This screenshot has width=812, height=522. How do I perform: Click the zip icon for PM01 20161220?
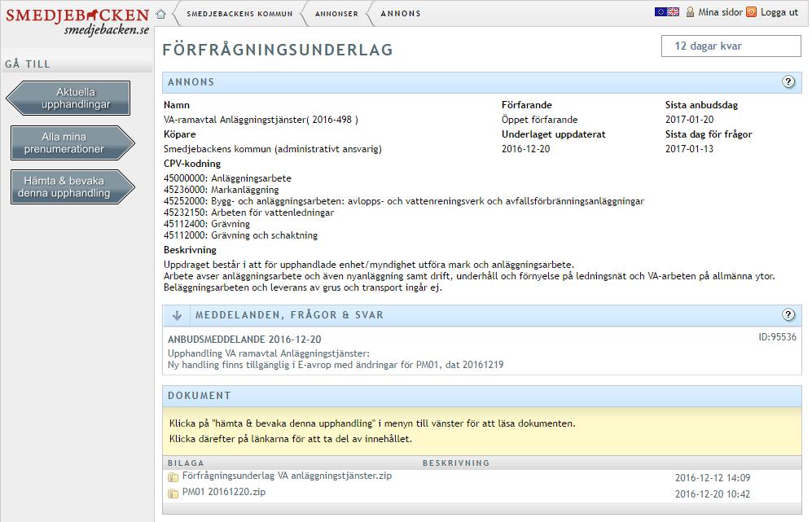pos(173,493)
